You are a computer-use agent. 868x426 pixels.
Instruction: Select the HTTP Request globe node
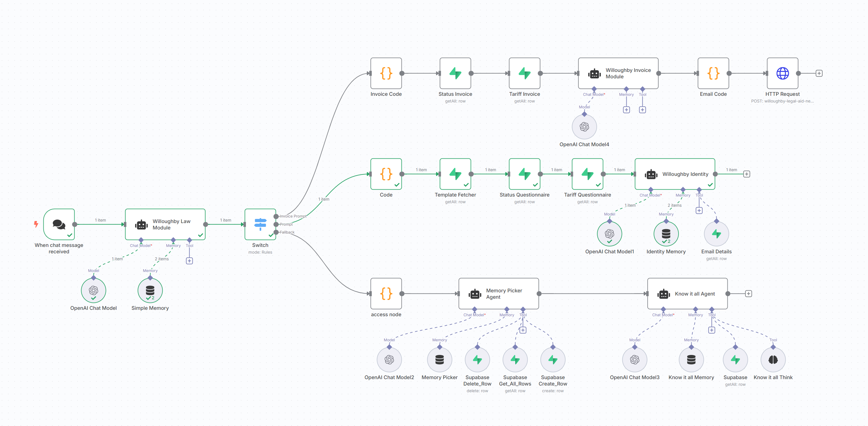point(782,73)
